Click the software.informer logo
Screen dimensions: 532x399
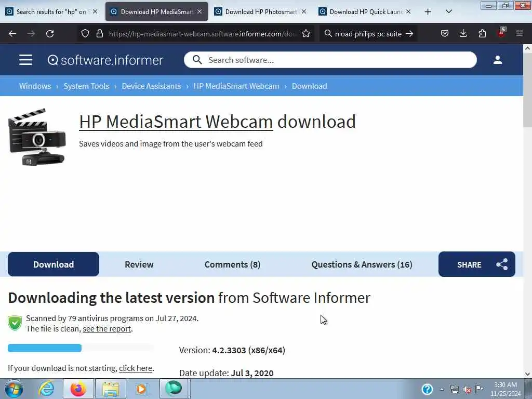(x=105, y=60)
